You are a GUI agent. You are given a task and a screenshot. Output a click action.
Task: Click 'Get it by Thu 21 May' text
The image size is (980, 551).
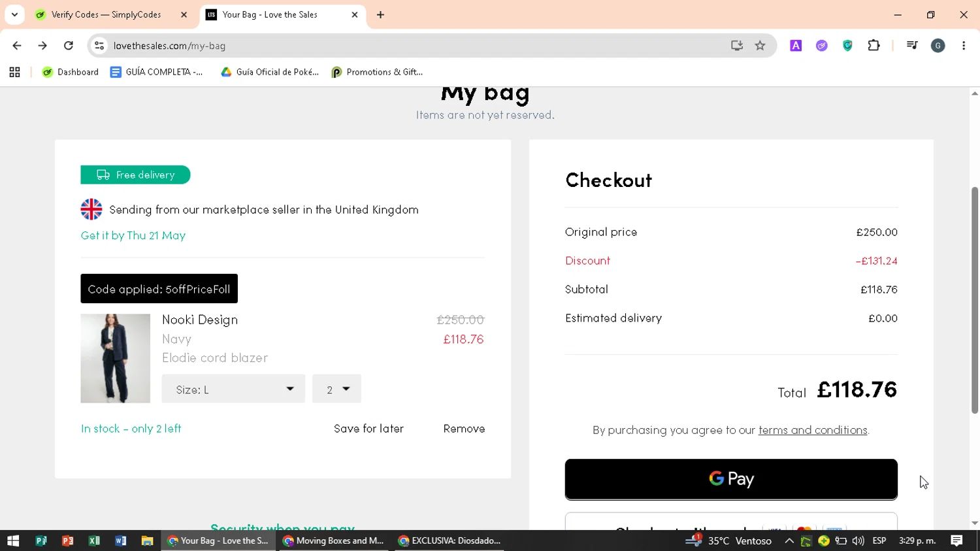pyautogui.click(x=133, y=235)
